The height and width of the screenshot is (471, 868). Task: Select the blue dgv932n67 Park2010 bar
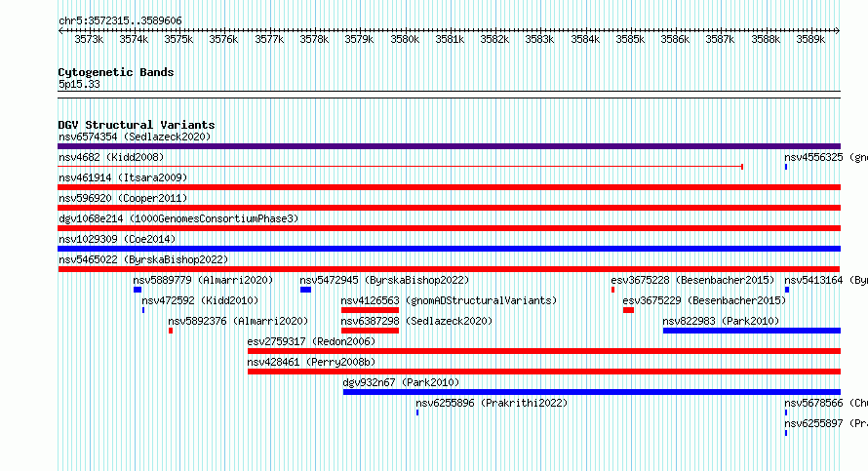click(x=592, y=392)
